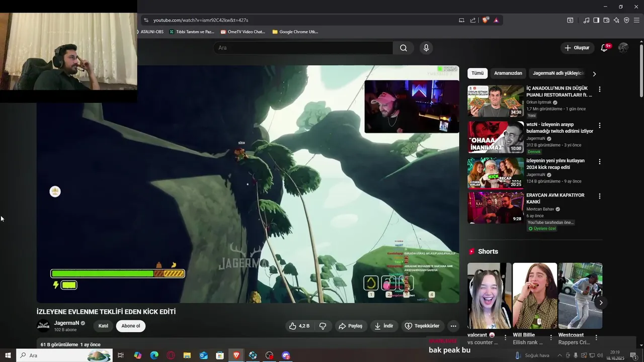Image resolution: width=644 pixels, height=362 pixels.
Task: Open the Windows Start menu
Action: tap(8, 355)
